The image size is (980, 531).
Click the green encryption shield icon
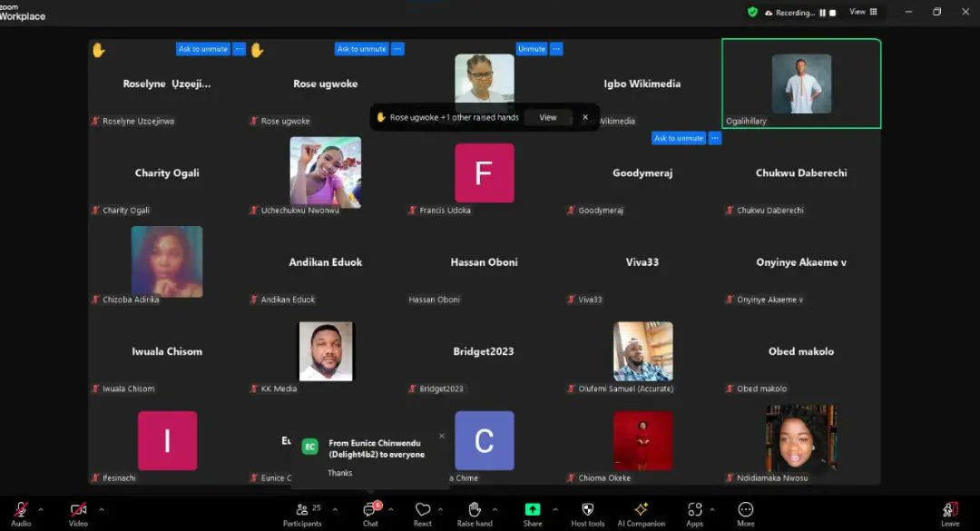pos(752,12)
